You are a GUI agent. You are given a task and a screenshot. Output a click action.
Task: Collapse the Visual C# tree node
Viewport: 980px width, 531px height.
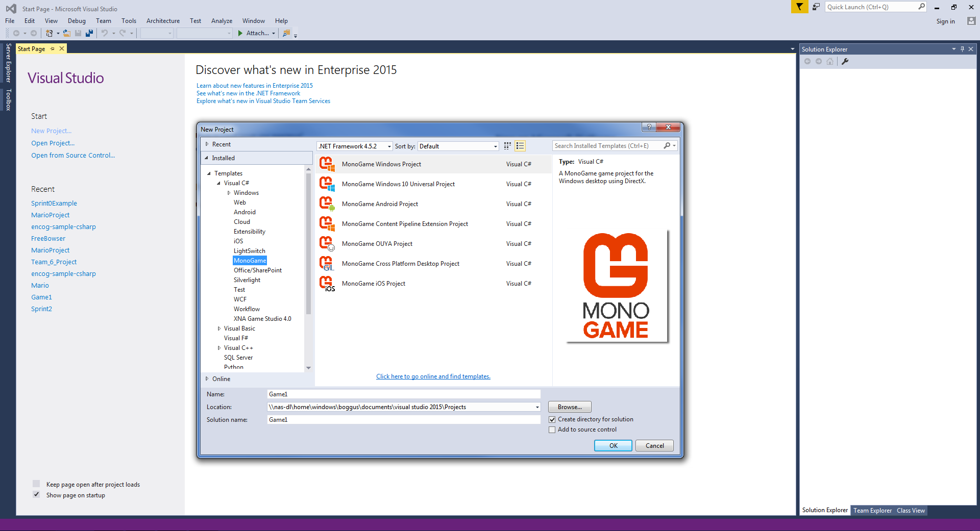click(x=219, y=183)
